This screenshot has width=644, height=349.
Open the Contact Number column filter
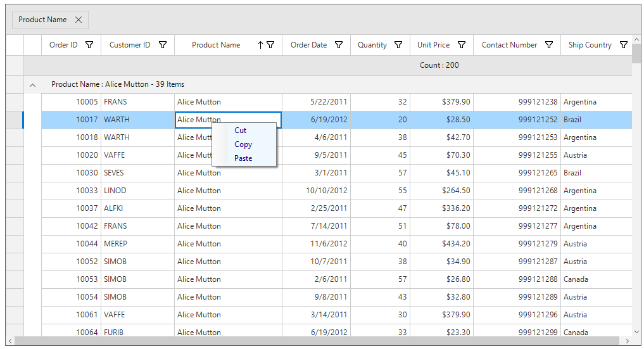tap(549, 45)
